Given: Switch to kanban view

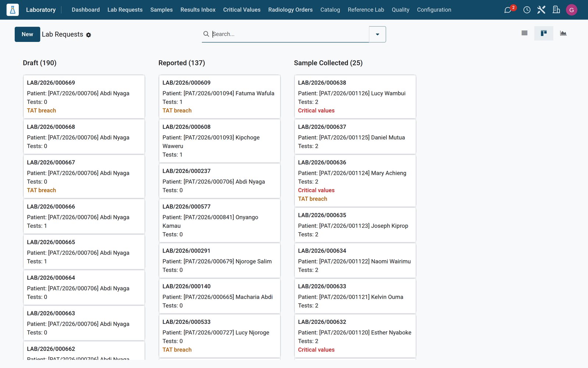Looking at the screenshot, I should click(x=544, y=33).
